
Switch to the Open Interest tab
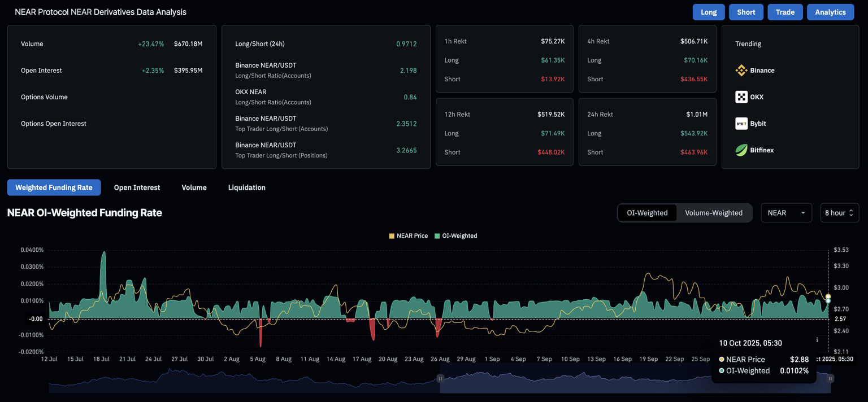137,187
